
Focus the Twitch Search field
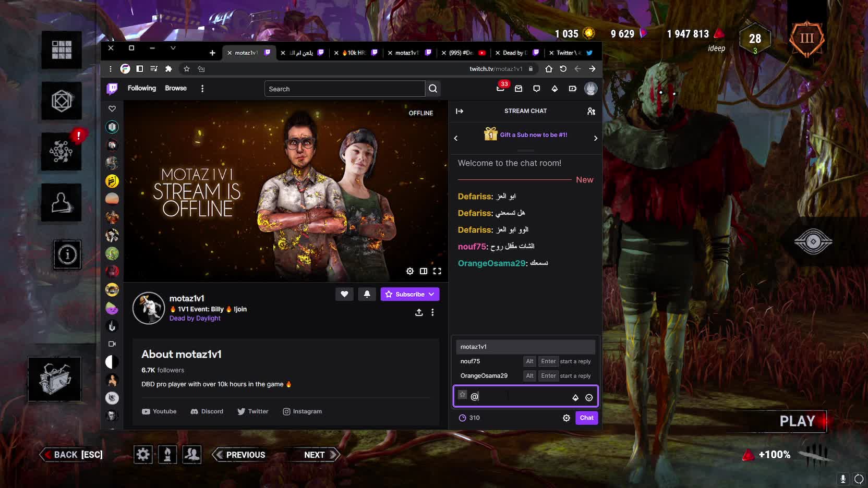[x=345, y=89]
